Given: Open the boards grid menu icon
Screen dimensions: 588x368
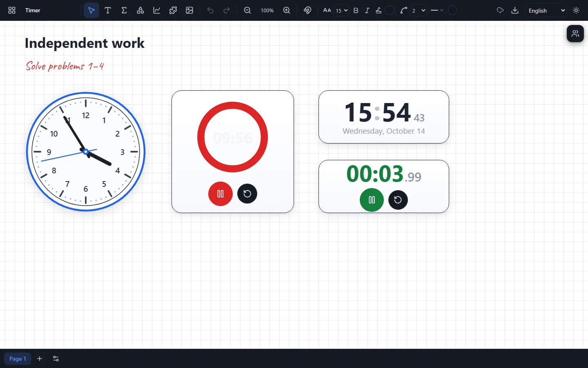Looking at the screenshot, I should [x=12, y=10].
